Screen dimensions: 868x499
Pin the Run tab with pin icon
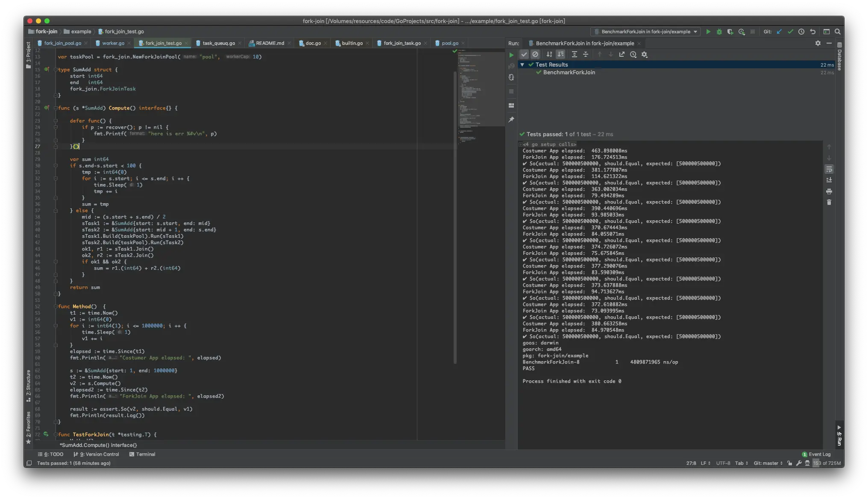pyautogui.click(x=511, y=120)
